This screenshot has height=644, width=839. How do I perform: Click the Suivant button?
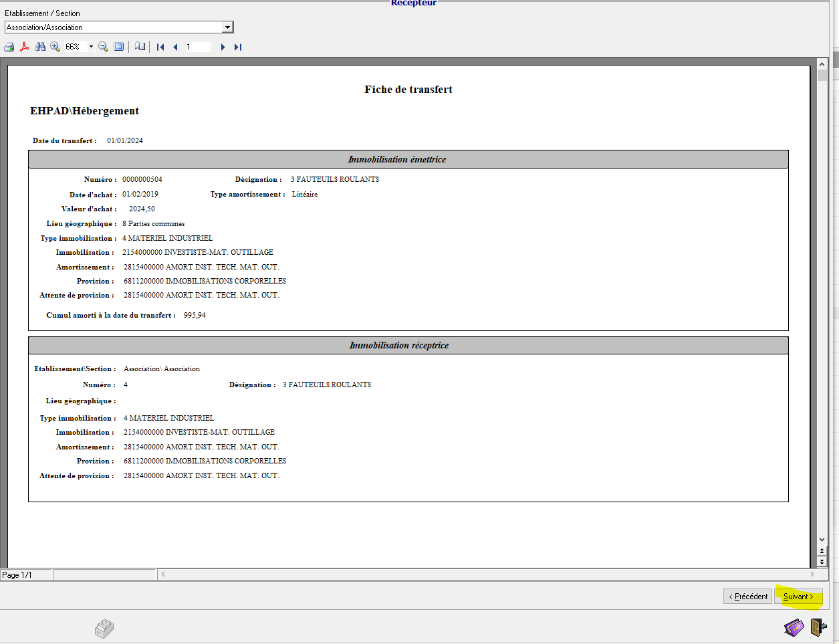(798, 597)
